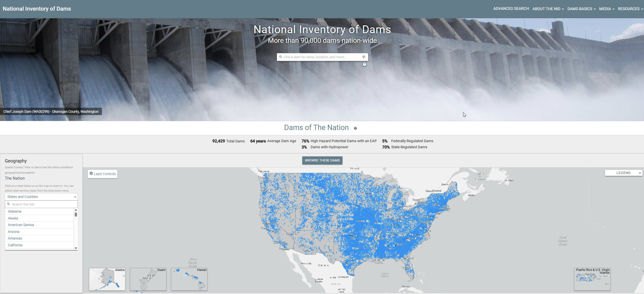
Task: Open the Alaska inset map
Action: 107,279
